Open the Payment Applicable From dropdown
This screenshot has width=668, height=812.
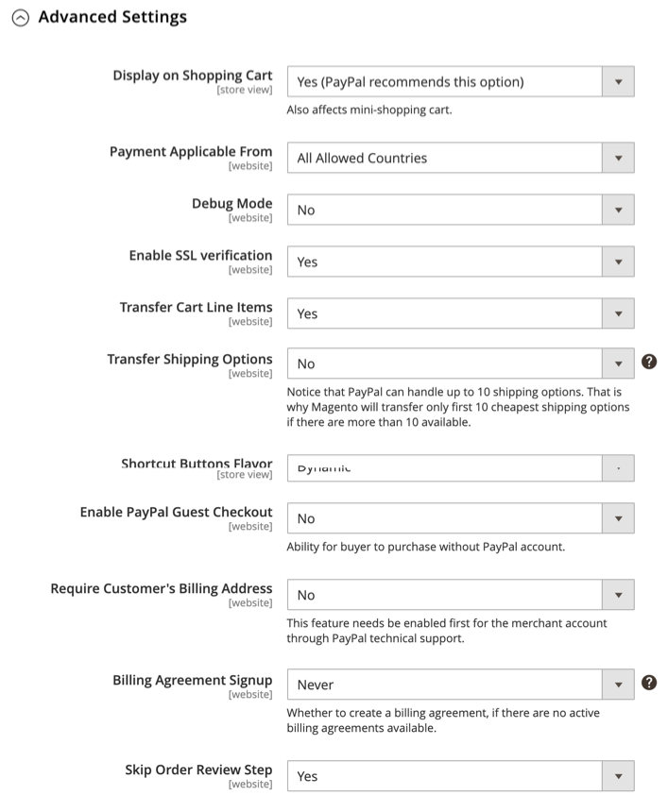459,158
